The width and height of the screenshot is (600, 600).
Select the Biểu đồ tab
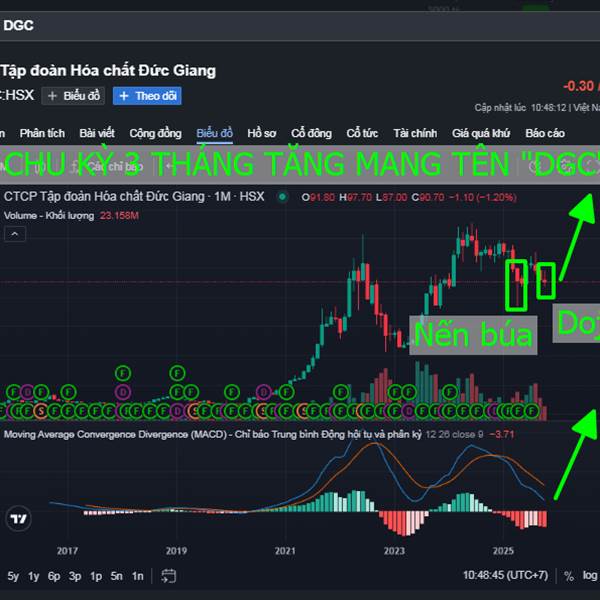(x=214, y=133)
